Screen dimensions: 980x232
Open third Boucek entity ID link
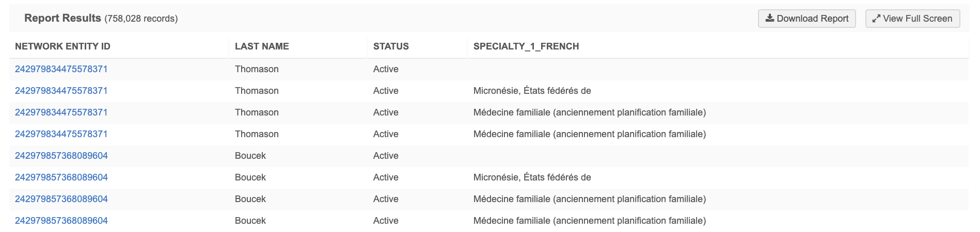pos(61,199)
